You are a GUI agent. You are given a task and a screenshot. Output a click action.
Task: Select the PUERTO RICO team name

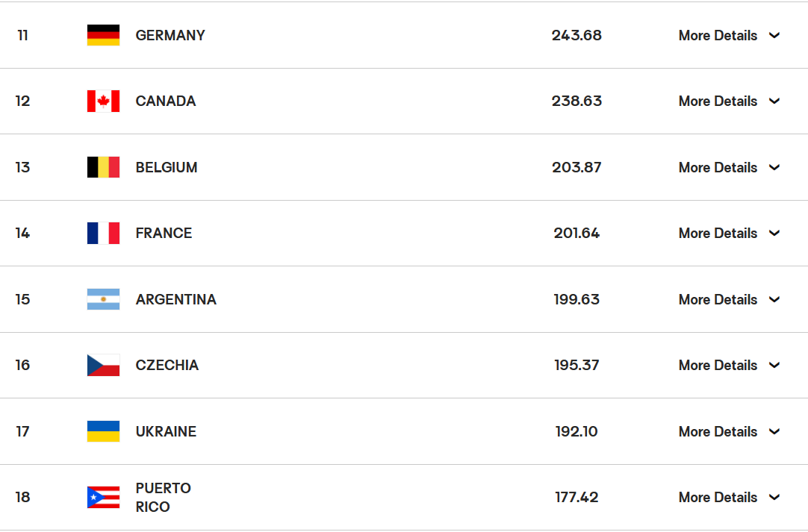(163, 498)
